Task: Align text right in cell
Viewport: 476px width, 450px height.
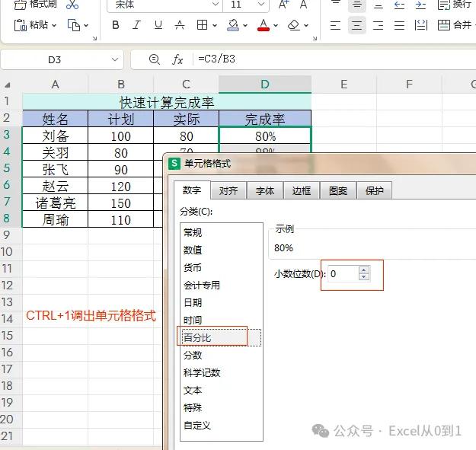Action: tap(378, 25)
